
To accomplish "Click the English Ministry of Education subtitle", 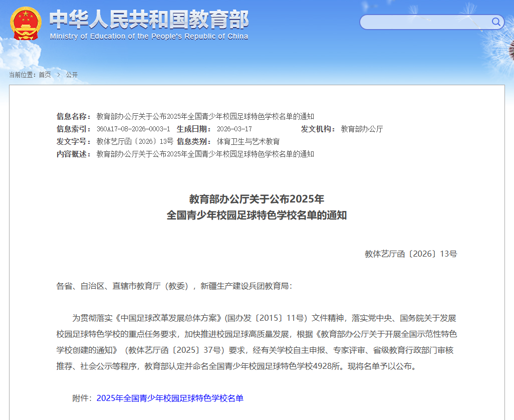I will coord(149,37).
